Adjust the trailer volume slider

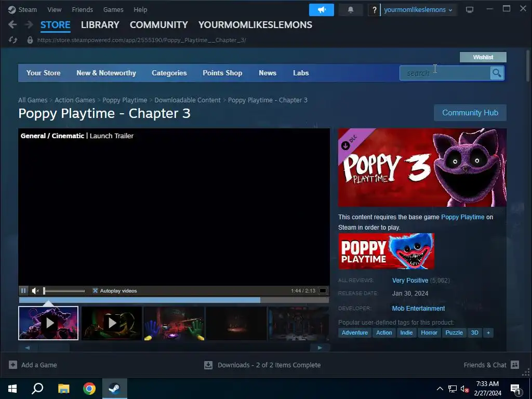point(64,291)
